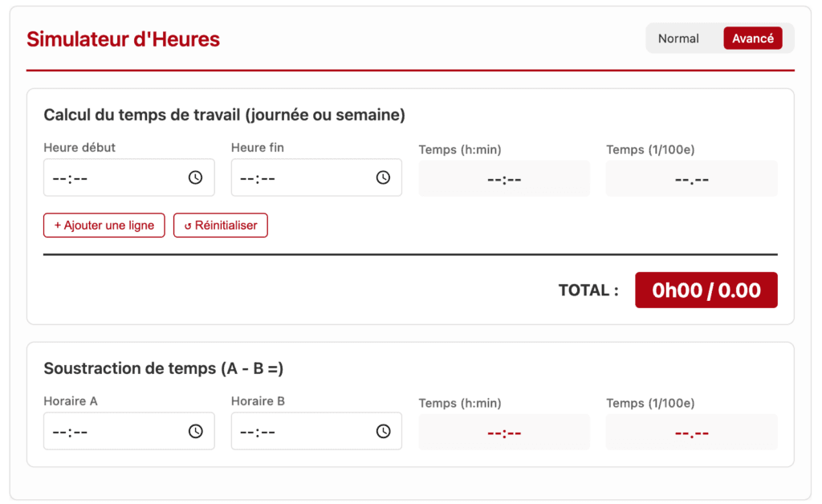This screenshot has width=822, height=504.
Task: Click work time Temps (h:min) result box
Action: point(504,179)
